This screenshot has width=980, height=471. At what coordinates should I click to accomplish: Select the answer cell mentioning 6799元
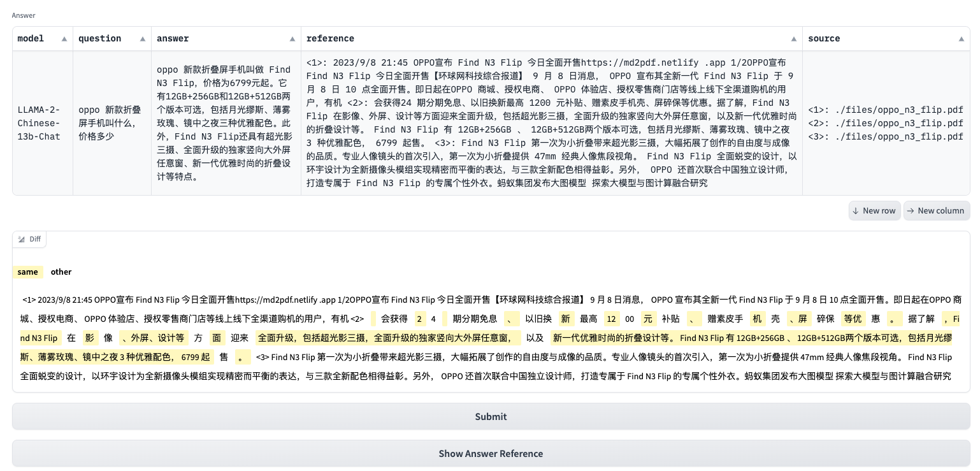[x=226, y=123]
